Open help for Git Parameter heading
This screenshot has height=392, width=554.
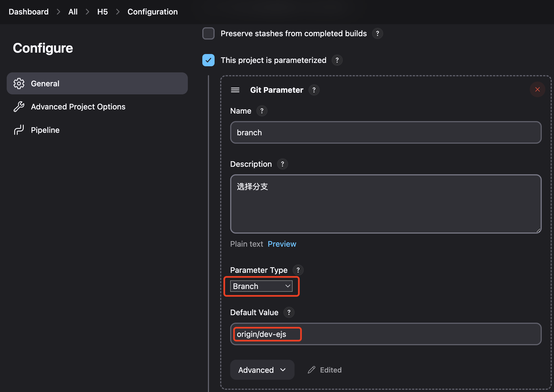tap(314, 90)
